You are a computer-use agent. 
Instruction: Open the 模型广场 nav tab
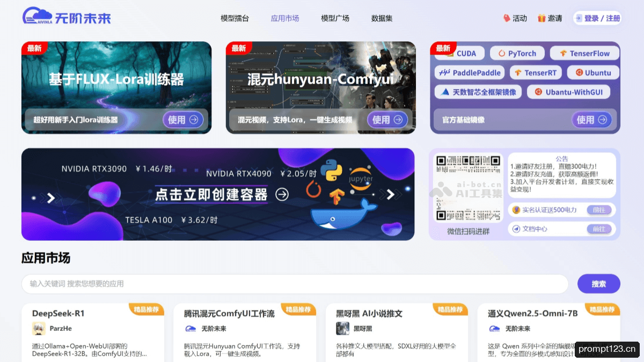click(x=335, y=18)
